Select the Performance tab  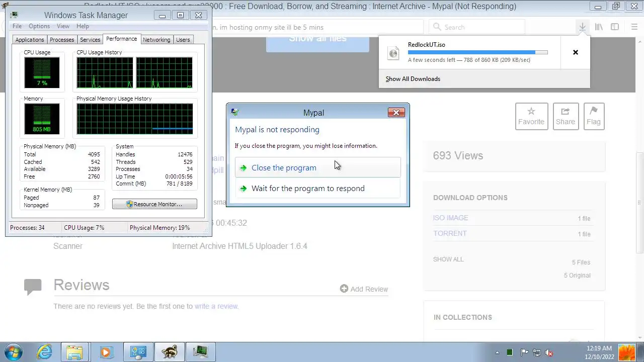point(121,39)
